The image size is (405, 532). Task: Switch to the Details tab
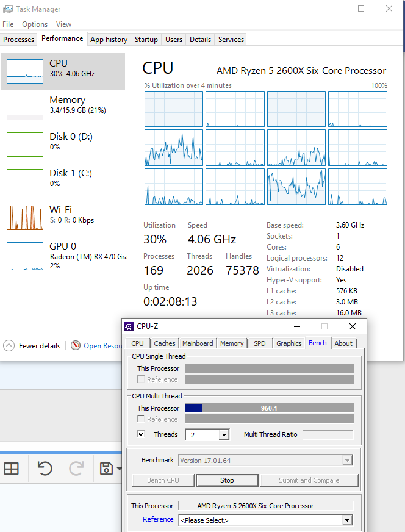(200, 40)
